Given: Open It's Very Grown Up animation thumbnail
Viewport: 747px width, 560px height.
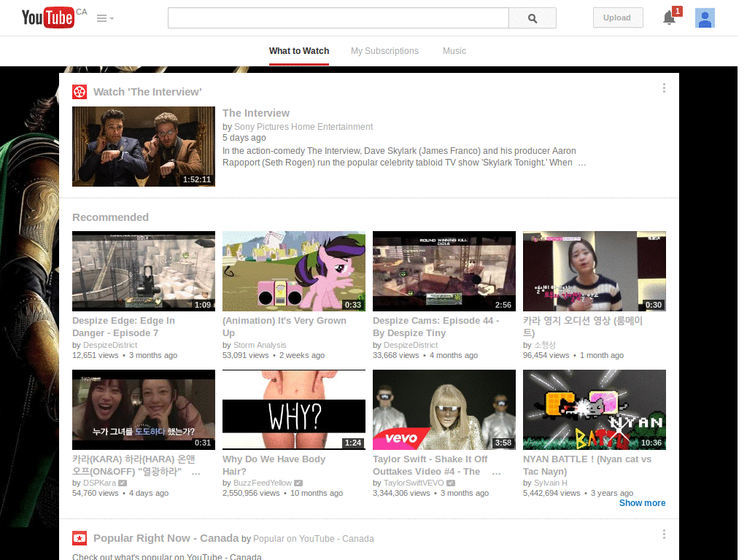Looking at the screenshot, I should (x=294, y=271).
